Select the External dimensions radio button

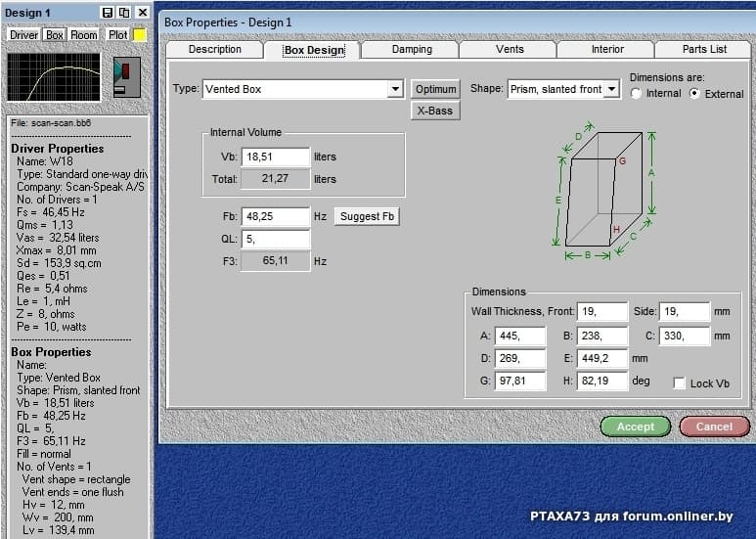[x=695, y=94]
